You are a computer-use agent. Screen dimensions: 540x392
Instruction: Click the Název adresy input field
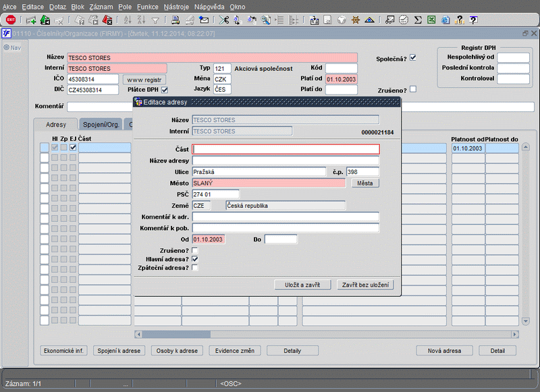[286, 161]
